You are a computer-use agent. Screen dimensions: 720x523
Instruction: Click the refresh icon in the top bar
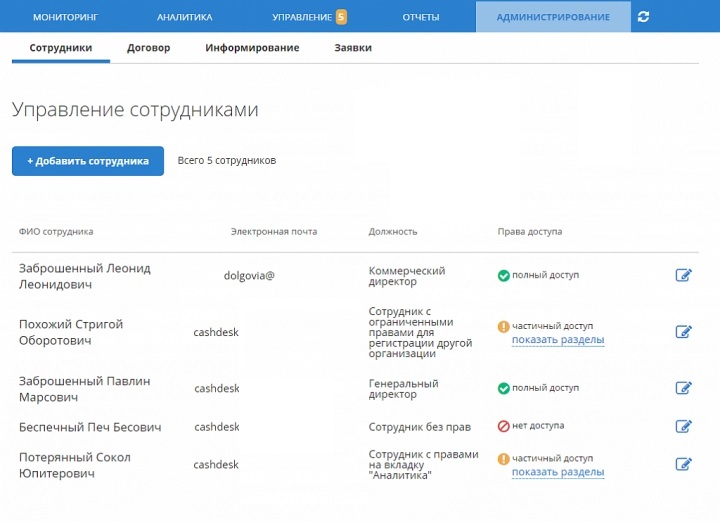click(x=643, y=17)
